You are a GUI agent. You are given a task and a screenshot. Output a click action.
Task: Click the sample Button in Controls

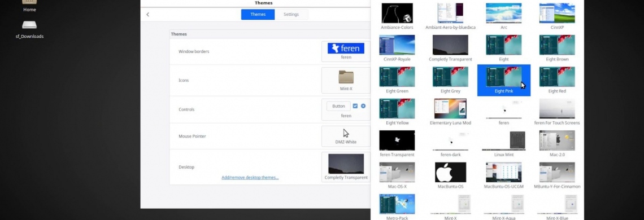point(338,106)
